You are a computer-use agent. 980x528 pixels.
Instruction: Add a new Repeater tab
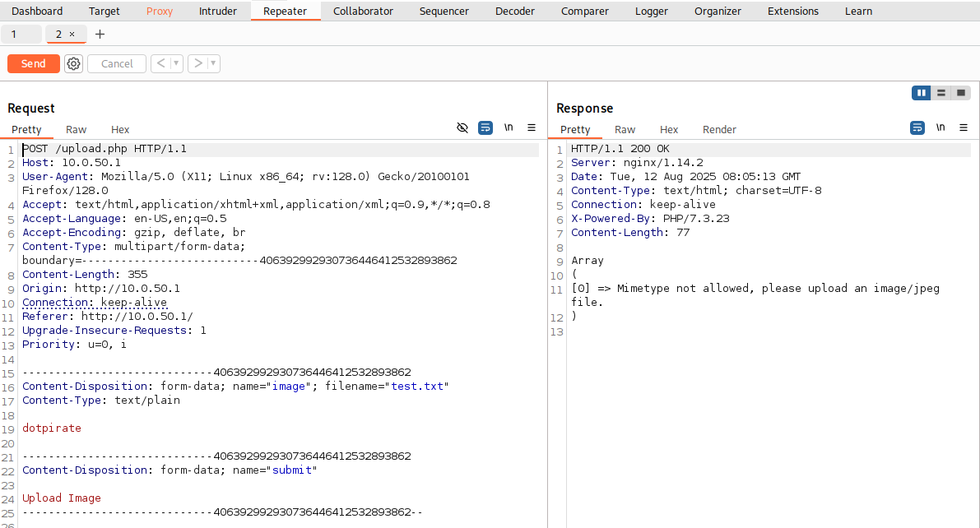(x=100, y=35)
